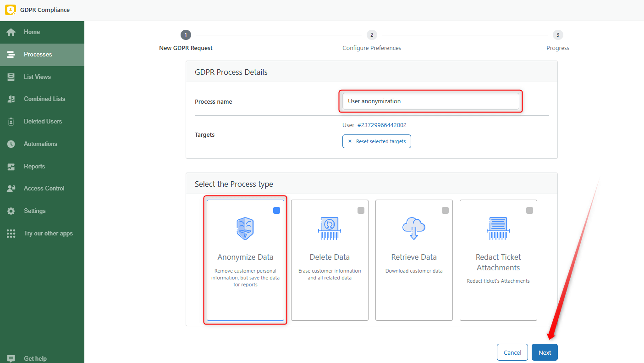Check the Delete Data checkbox
The width and height of the screenshot is (644, 363).
click(x=361, y=211)
